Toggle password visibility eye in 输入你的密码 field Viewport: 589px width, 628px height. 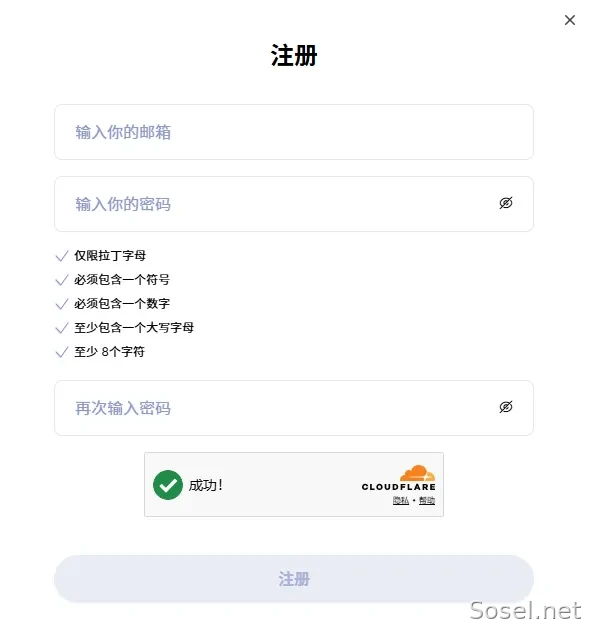coord(506,203)
